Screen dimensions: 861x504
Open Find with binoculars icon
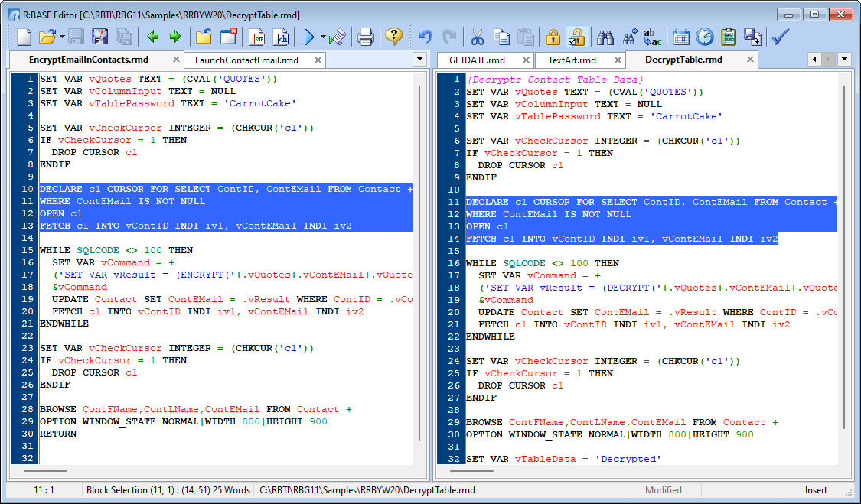[x=605, y=37]
